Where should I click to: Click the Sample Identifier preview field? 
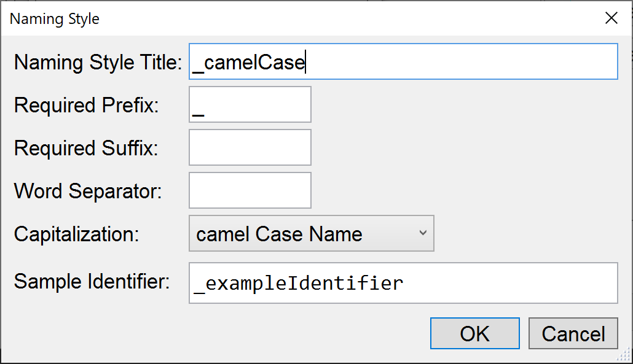coord(403,283)
